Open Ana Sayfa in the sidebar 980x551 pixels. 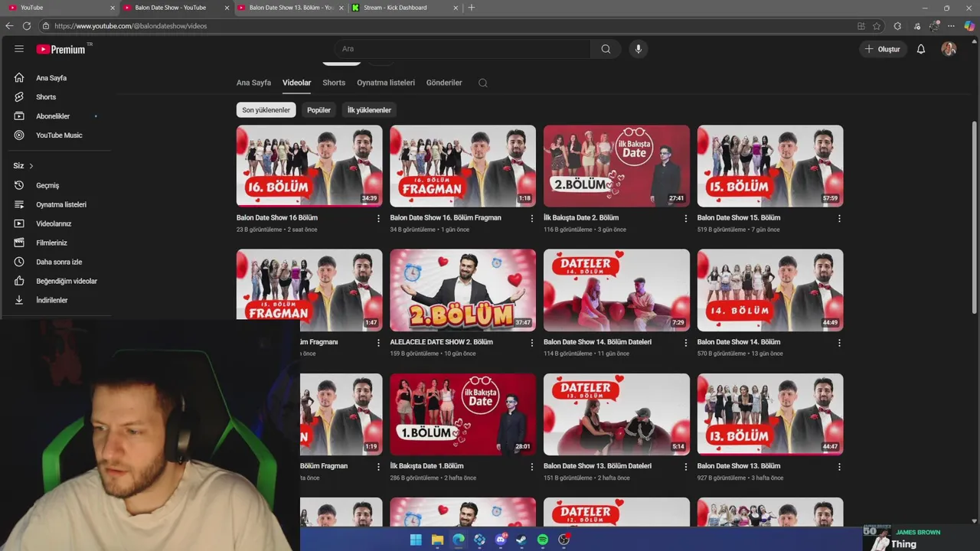(51, 78)
